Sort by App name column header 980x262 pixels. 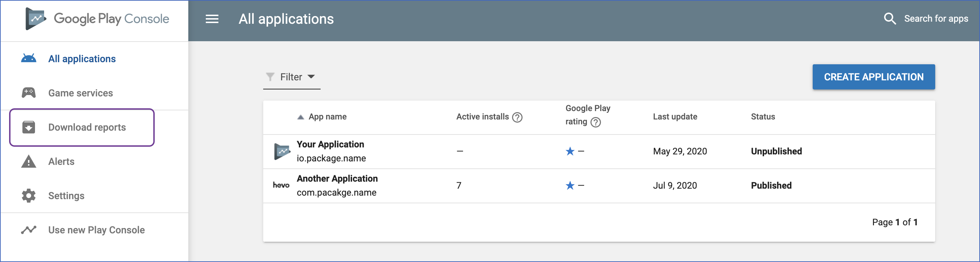coord(327,117)
